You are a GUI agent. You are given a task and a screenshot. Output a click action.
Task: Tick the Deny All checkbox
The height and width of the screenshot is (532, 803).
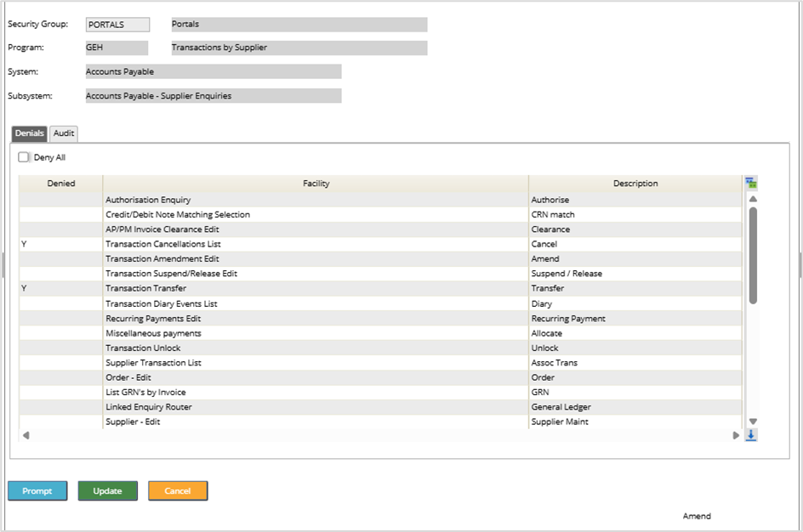pos(24,157)
